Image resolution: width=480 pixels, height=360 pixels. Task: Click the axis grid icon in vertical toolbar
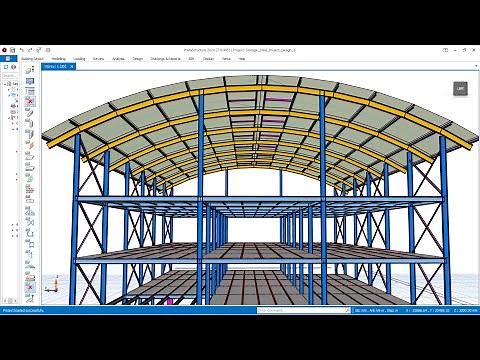pyautogui.click(x=30, y=91)
